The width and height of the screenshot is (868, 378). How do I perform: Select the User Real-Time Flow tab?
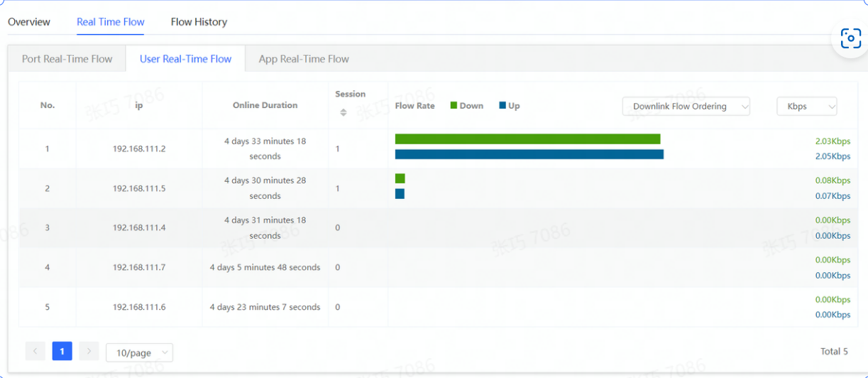click(186, 59)
